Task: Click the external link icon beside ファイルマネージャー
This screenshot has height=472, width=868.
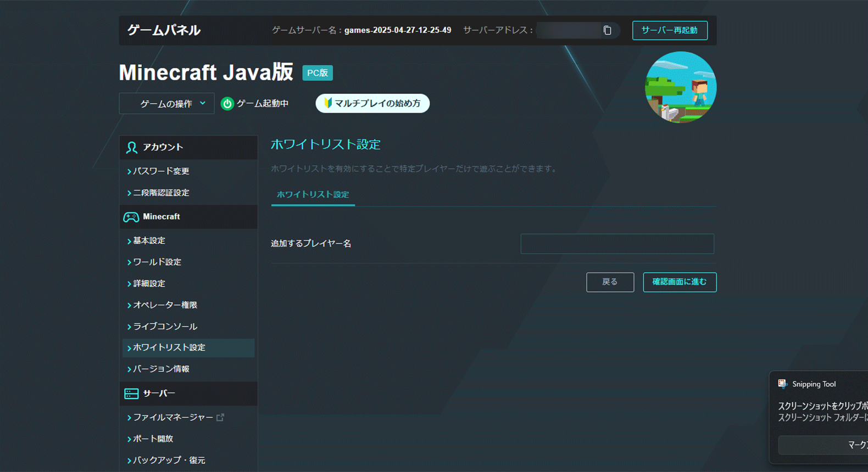Action: point(220,417)
